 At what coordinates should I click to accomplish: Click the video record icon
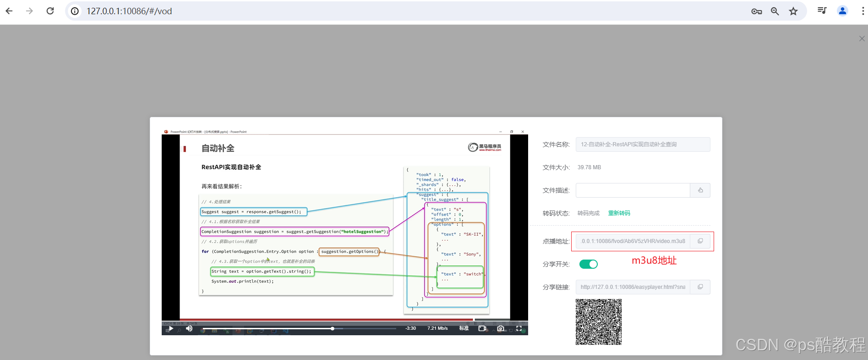(482, 328)
